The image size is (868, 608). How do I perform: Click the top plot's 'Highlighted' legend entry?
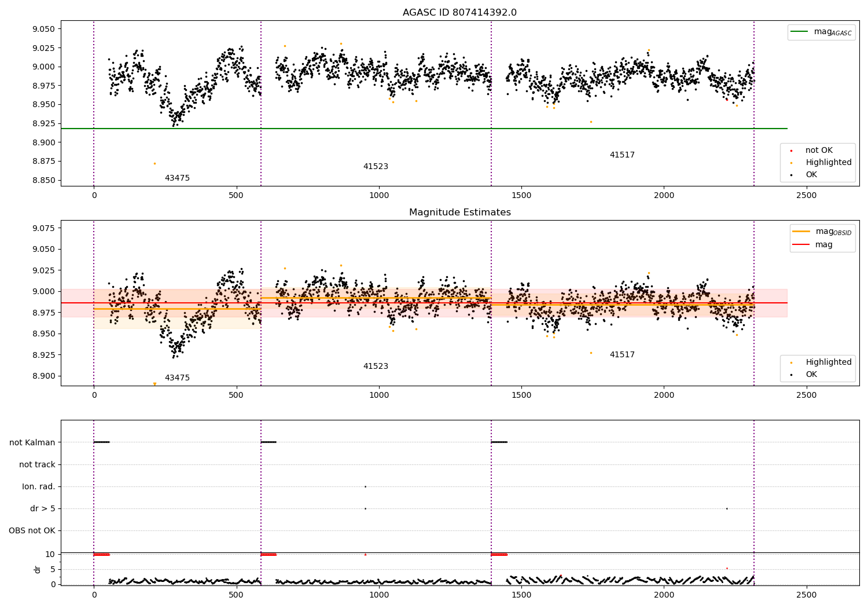[x=821, y=163]
